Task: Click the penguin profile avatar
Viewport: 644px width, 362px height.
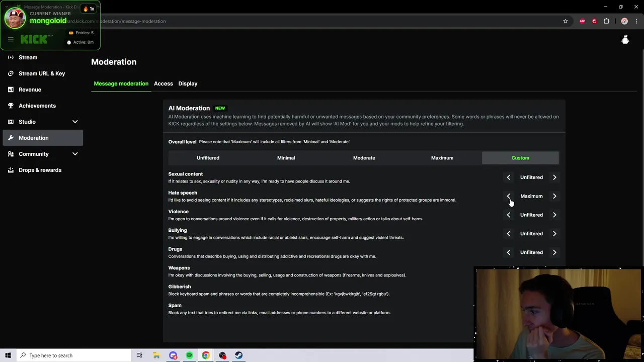Action: coord(625,40)
